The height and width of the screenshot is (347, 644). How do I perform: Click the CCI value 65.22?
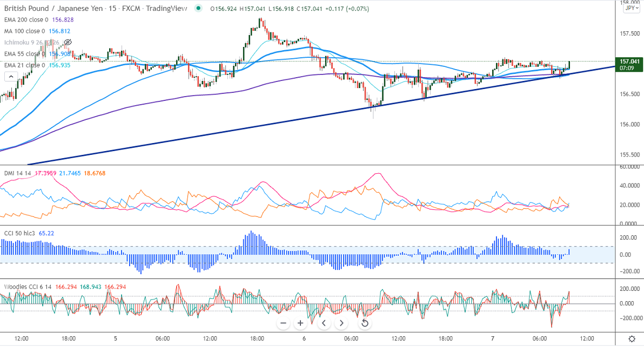point(46,233)
